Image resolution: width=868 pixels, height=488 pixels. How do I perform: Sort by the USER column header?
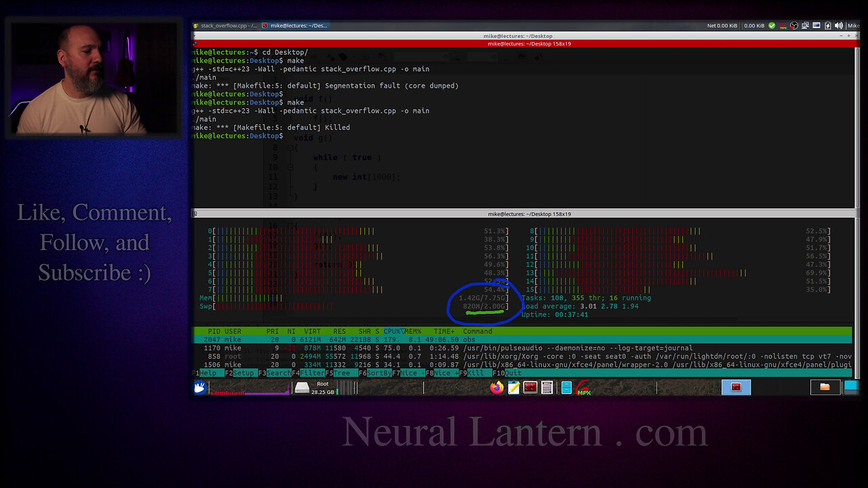point(233,331)
